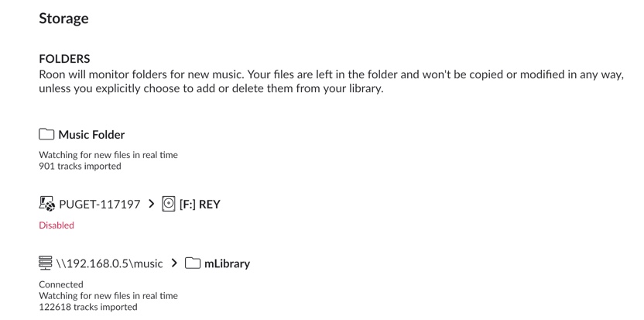
Task: Click the FOLDERS section heading
Action: [x=64, y=59]
